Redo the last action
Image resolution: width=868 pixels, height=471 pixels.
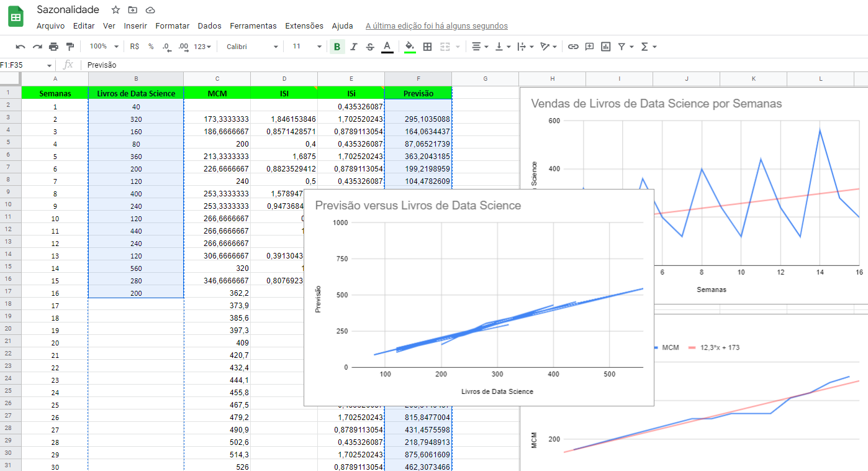click(37, 47)
